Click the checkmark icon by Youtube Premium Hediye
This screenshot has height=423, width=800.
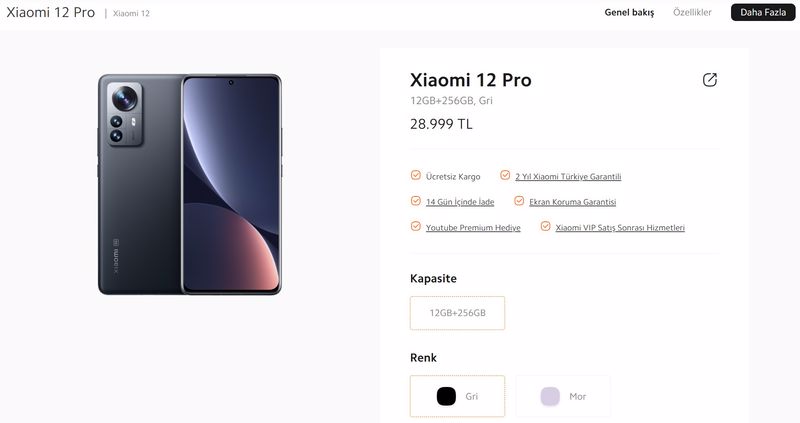416,226
